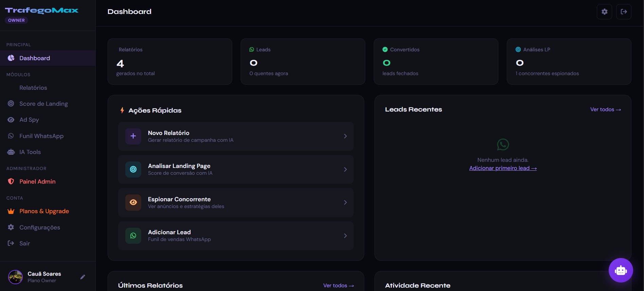Click the '1 concorrentes espionados' text
This screenshot has width=644, height=291.
(x=547, y=73)
